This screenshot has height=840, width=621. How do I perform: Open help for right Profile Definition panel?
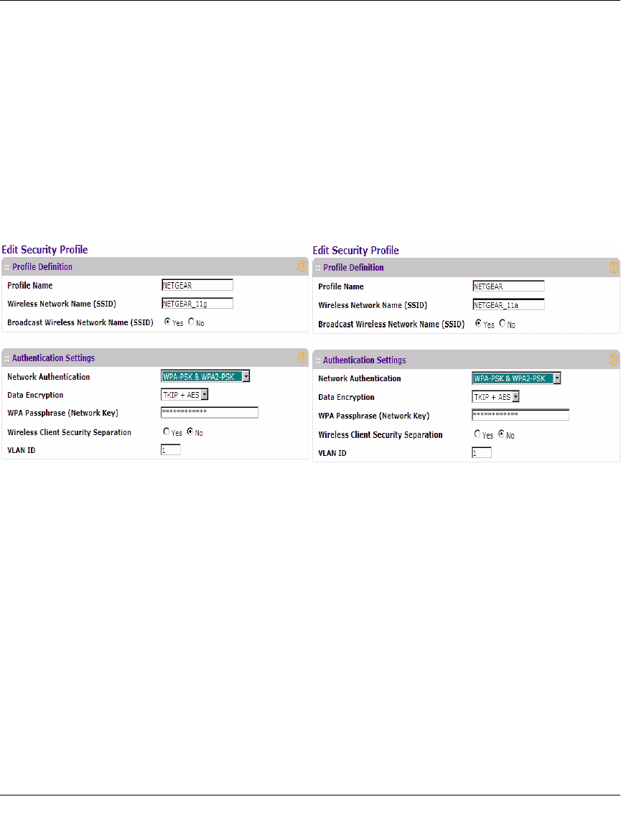[614, 267]
